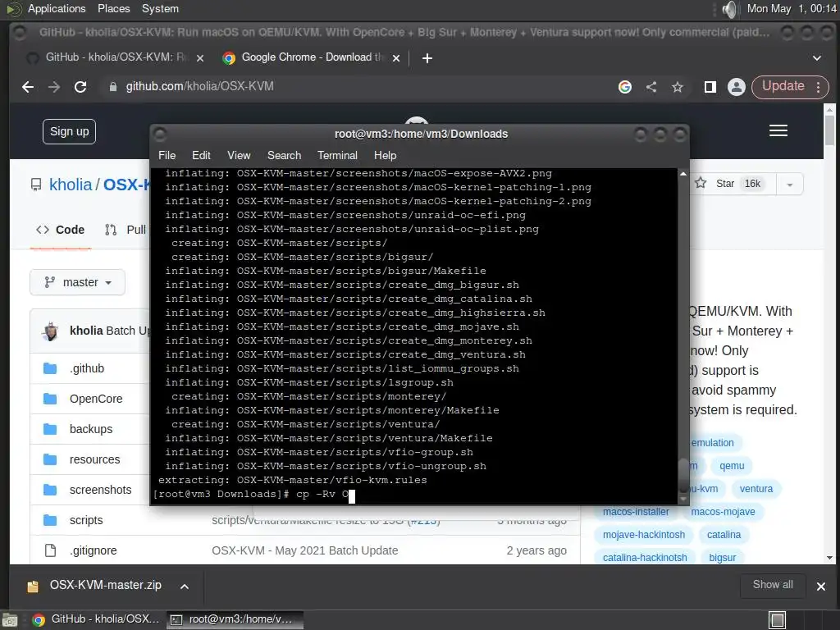The image size is (840, 630).
Task: Open Chrome's three-dot menu
Action: (818, 87)
